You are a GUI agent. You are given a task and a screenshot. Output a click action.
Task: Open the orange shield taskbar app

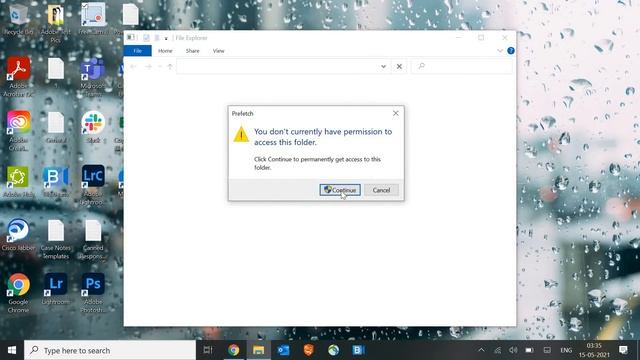point(309,350)
